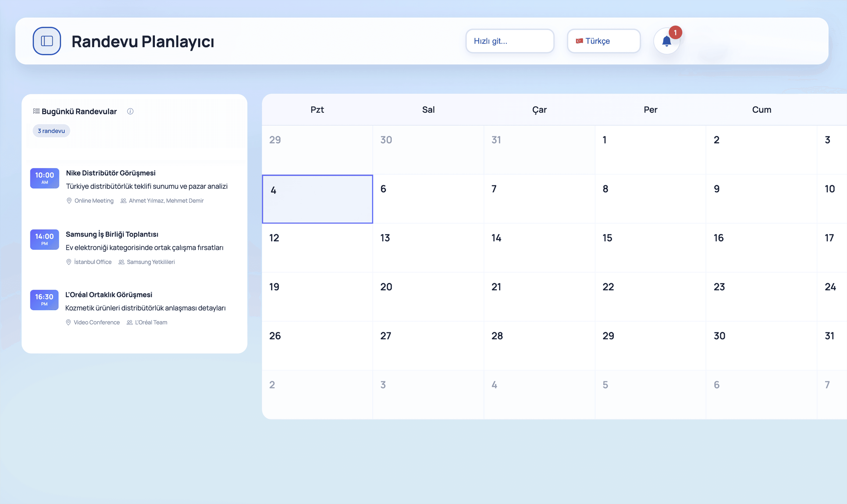Viewport: 847px width, 504px height.
Task: Click the Pzt weekday column header
Action: click(317, 110)
